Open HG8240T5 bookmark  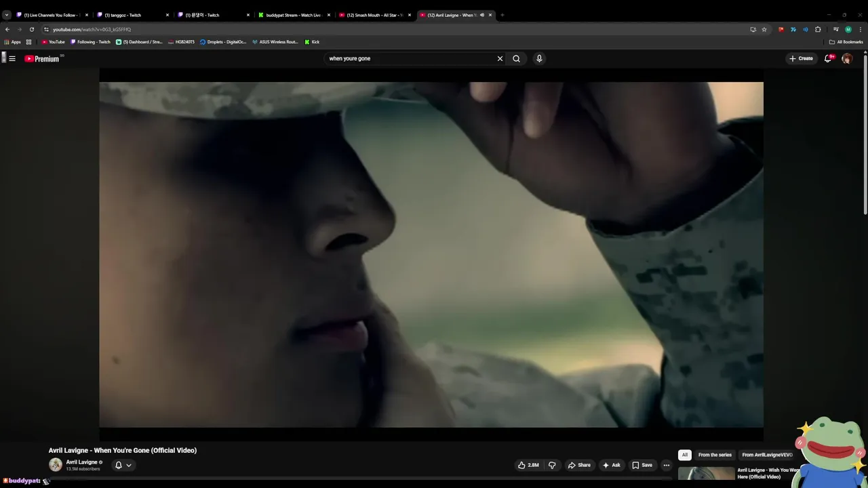(181, 42)
